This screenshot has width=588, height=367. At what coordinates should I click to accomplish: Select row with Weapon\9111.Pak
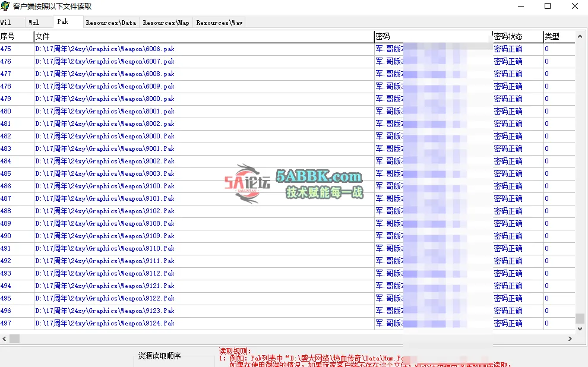287,261
